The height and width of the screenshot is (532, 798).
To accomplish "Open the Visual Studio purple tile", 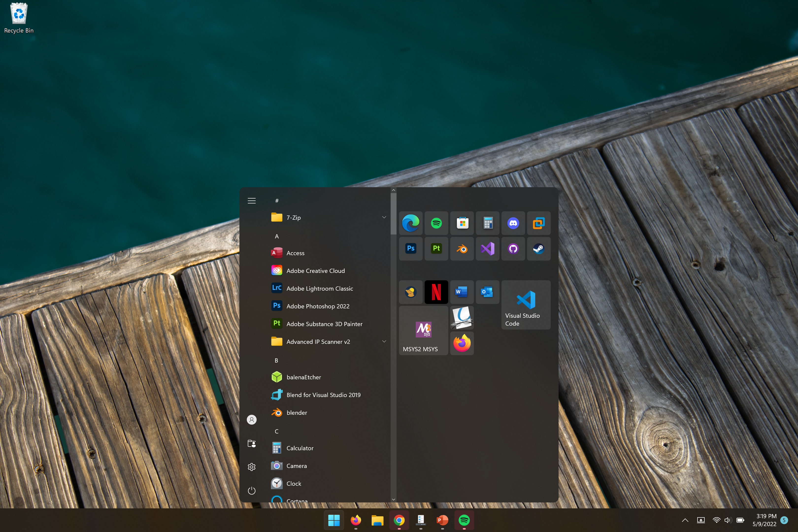I will point(488,249).
